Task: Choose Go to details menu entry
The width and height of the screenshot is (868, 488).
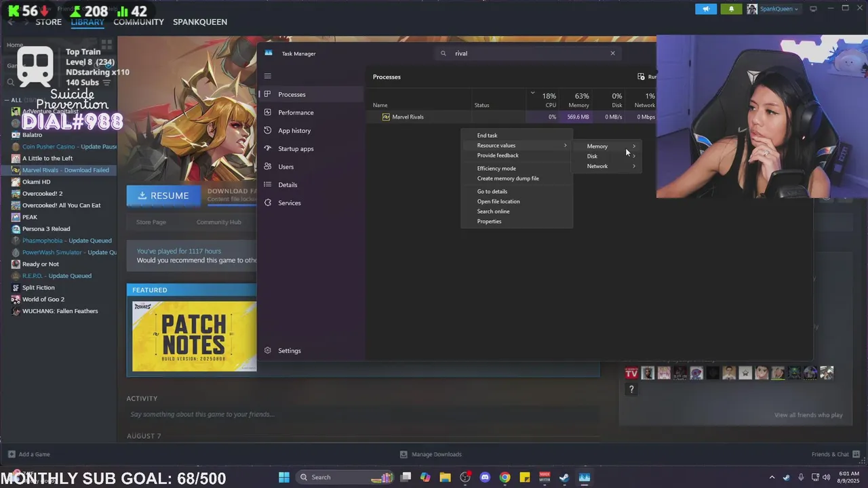Action: [492, 191]
